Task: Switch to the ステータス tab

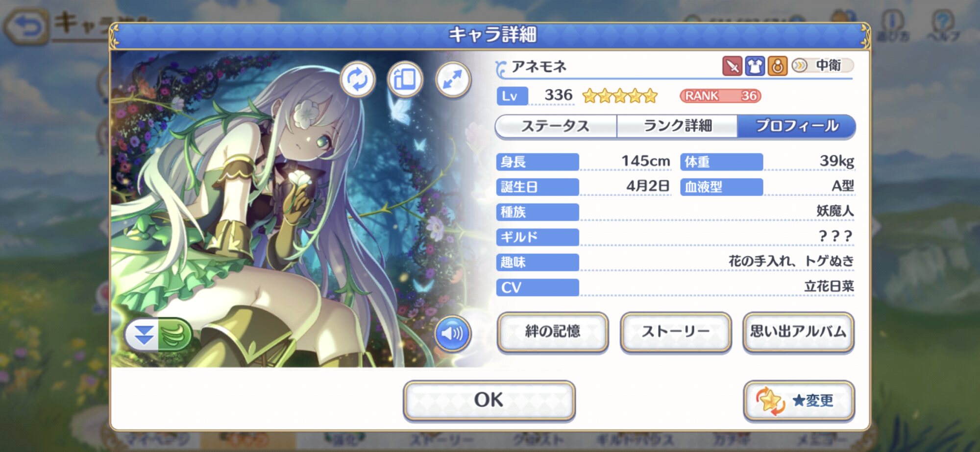Action: 556,126
